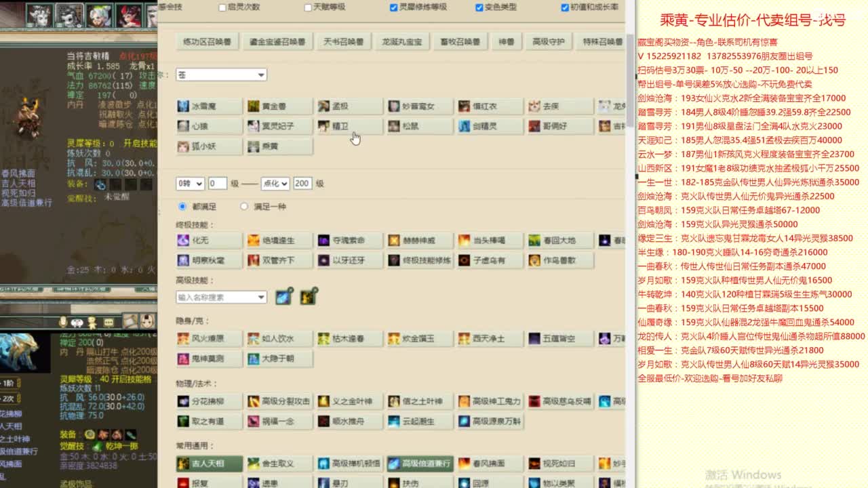
Task: Select the 去疾 pet
Action: (559, 106)
